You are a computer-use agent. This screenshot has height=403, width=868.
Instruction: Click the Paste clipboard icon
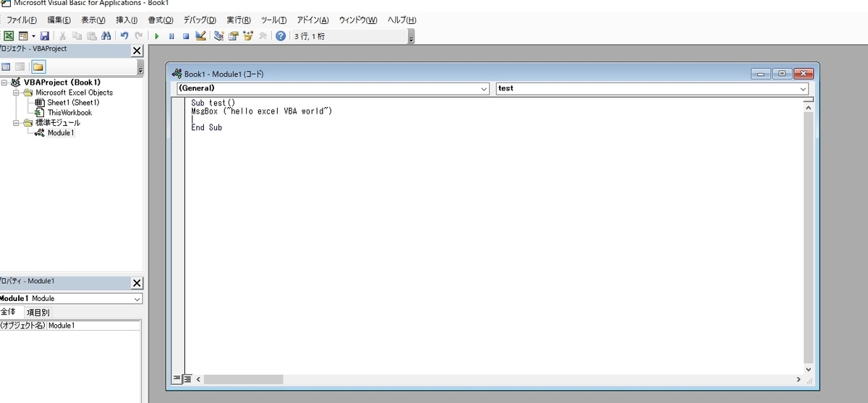(92, 35)
